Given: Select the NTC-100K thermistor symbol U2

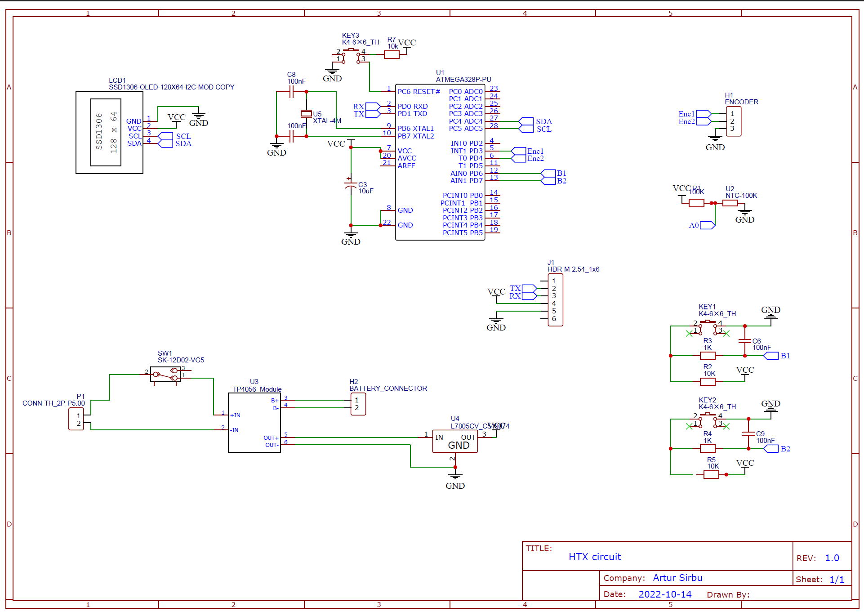Looking at the screenshot, I should (x=730, y=203).
